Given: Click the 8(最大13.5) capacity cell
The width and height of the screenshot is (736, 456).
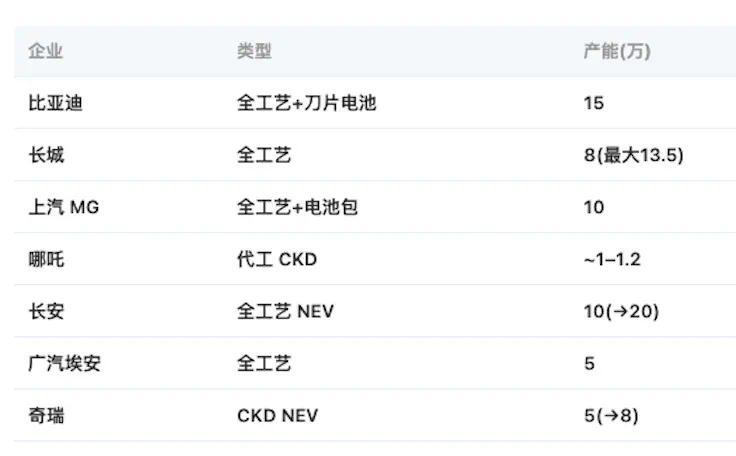Looking at the screenshot, I should [x=634, y=155].
